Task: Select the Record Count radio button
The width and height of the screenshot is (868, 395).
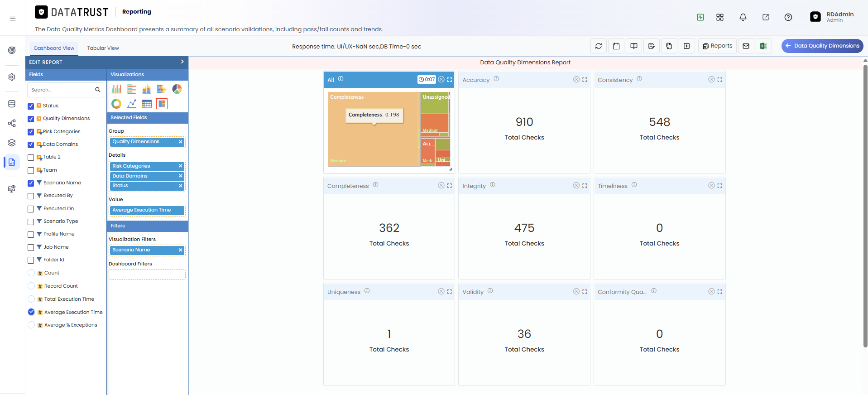Action: click(31, 286)
